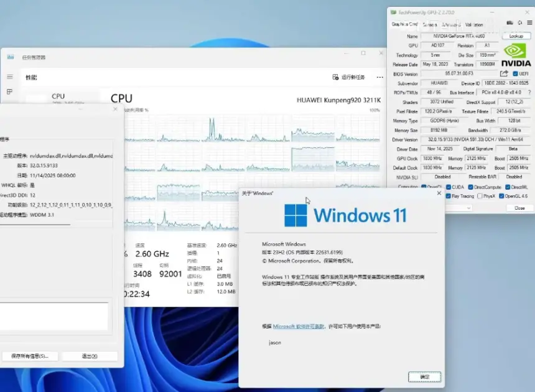This screenshot has height=392, width=535.
Task: Click the 2.60 GHz speed value
Action: point(152,254)
